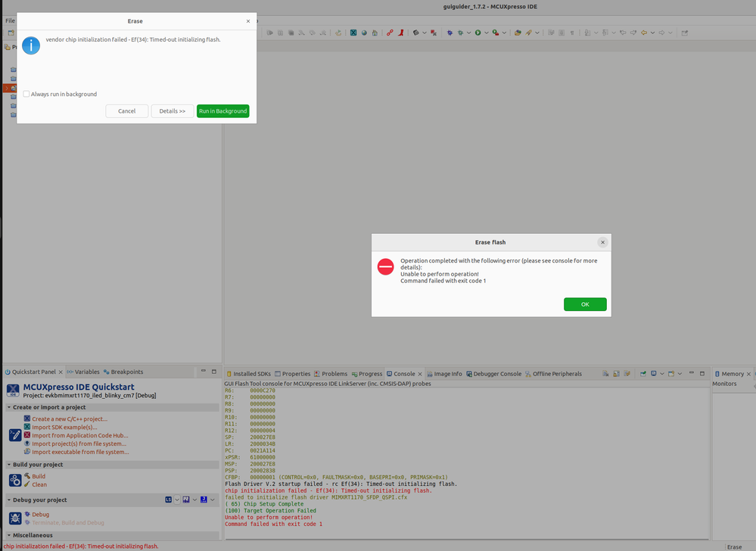The height and width of the screenshot is (551, 756).
Task: Click Run in Background in the Erase dialog
Action: (x=222, y=111)
